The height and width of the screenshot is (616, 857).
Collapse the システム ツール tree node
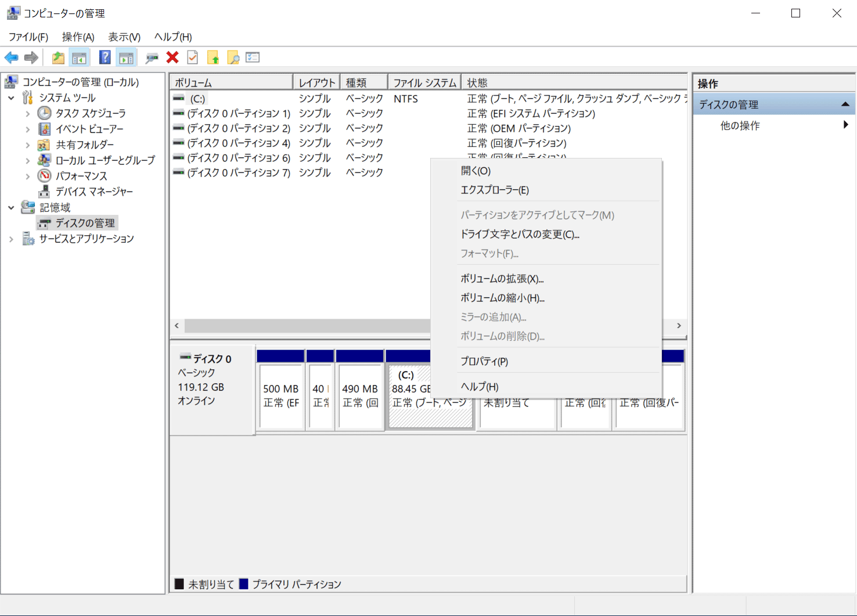[11, 98]
